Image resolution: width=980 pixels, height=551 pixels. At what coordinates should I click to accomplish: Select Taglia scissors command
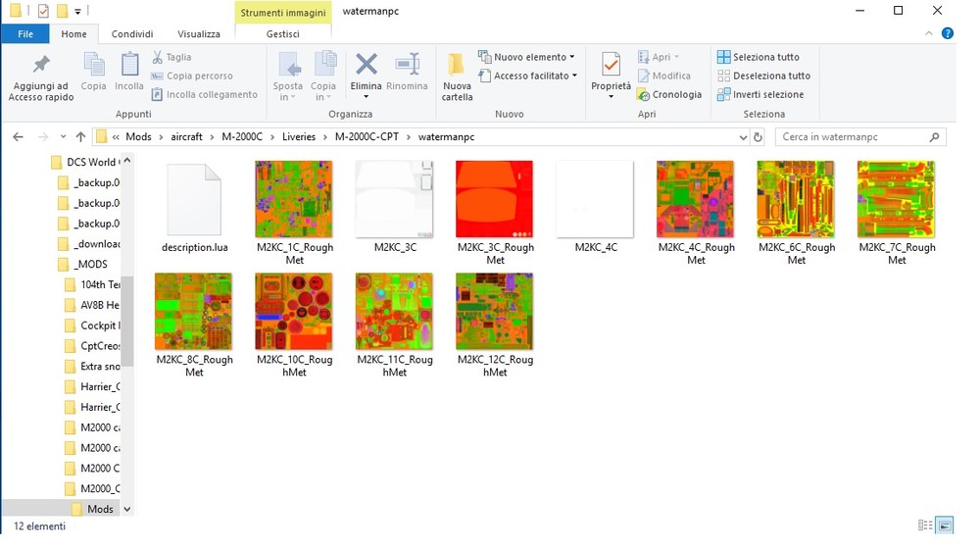(171, 57)
